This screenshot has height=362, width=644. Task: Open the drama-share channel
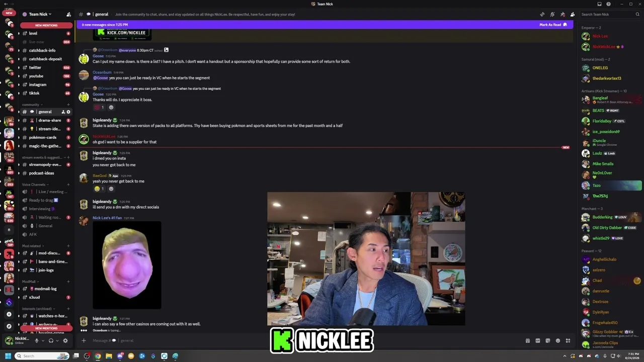[x=45, y=120]
